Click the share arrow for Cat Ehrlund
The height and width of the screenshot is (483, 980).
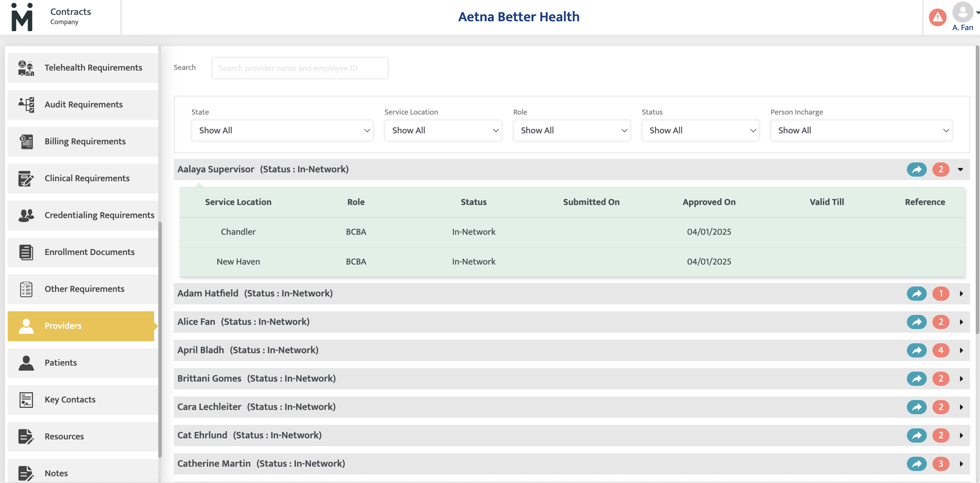(x=916, y=435)
